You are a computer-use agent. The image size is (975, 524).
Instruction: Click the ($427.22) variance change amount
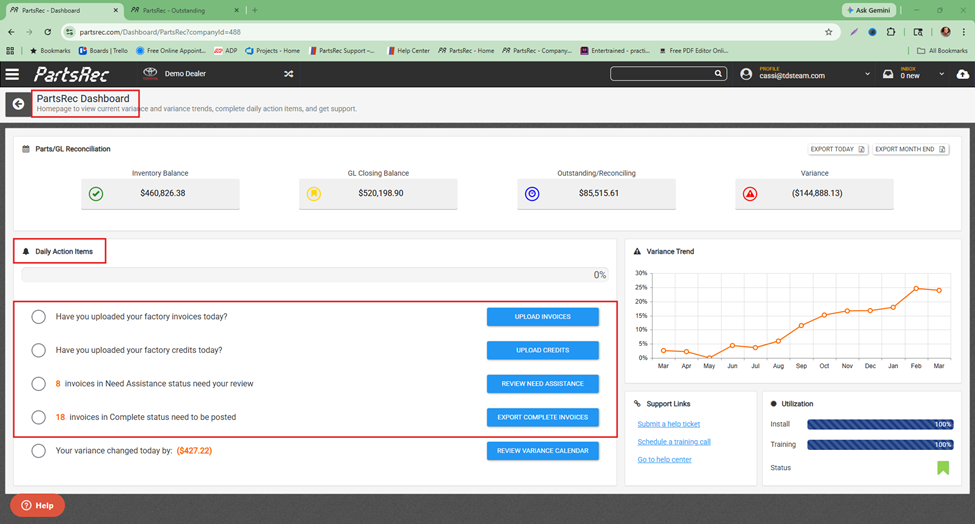click(x=194, y=451)
